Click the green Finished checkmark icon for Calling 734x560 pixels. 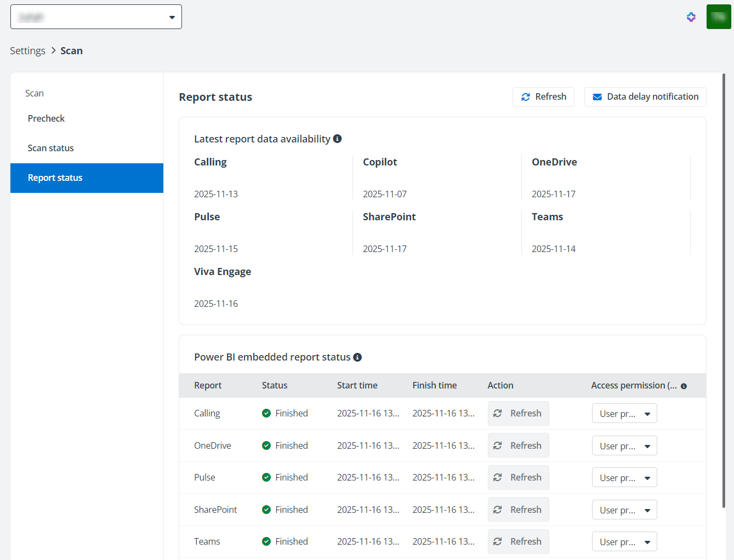pyautogui.click(x=267, y=413)
